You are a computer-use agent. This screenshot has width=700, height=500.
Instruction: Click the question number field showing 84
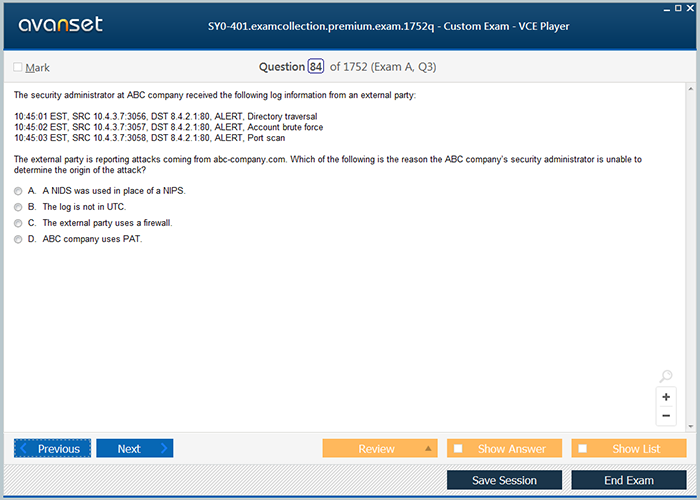pos(316,67)
